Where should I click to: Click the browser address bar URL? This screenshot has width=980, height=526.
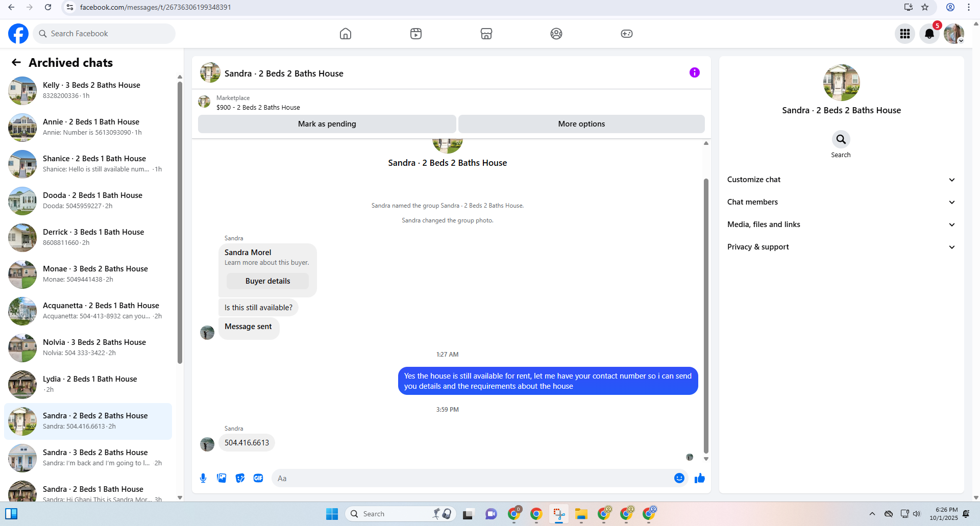click(156, 7)
